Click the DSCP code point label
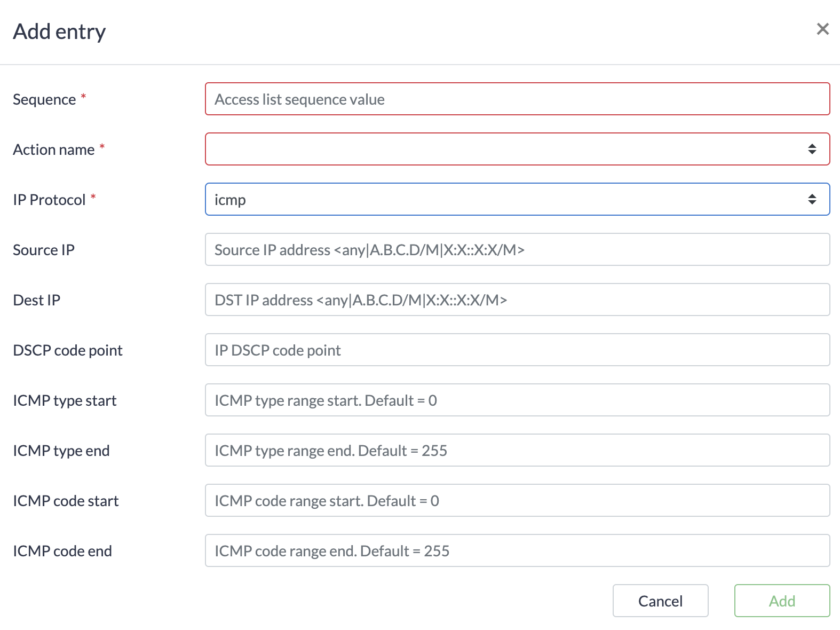840x630 pixels. pos(68,351)
